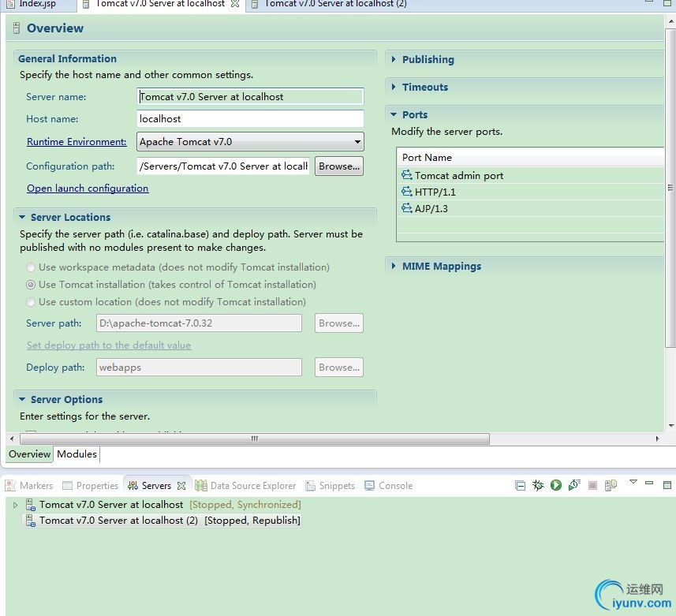Close the Servers view tab
Image resolution: width=676 pixels, height=616 pixels.
tap(181, 486)
